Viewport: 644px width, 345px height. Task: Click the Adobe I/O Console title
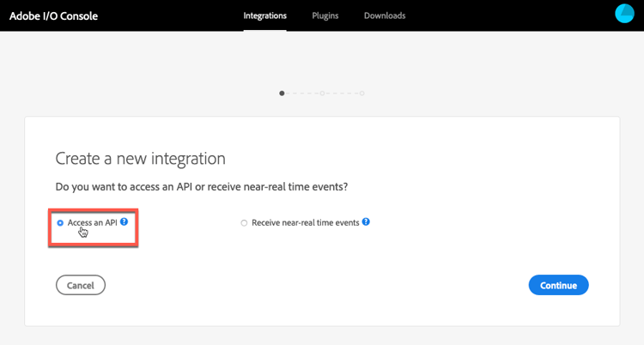point(54,16)
